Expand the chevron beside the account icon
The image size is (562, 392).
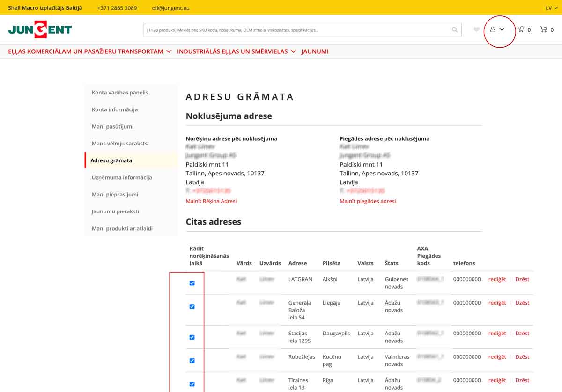click(x=502, y=29)
